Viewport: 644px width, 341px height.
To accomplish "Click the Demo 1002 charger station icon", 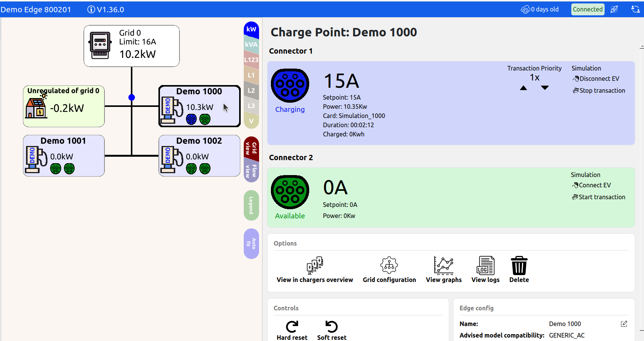I will point(171,159).
